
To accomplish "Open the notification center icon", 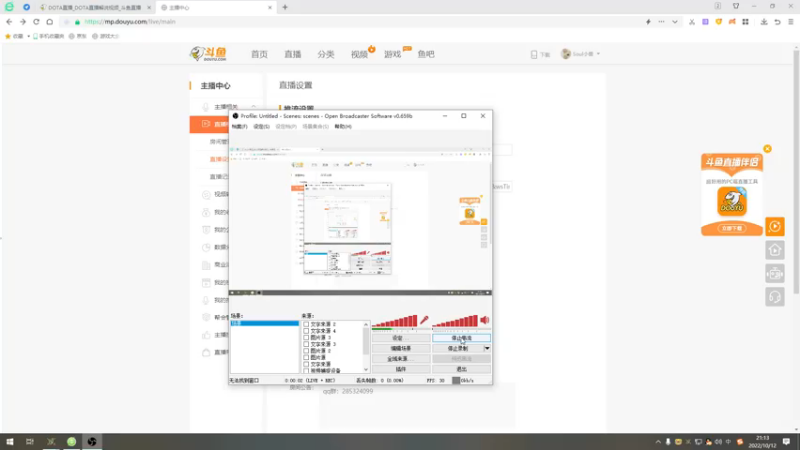I will [786, 442].
